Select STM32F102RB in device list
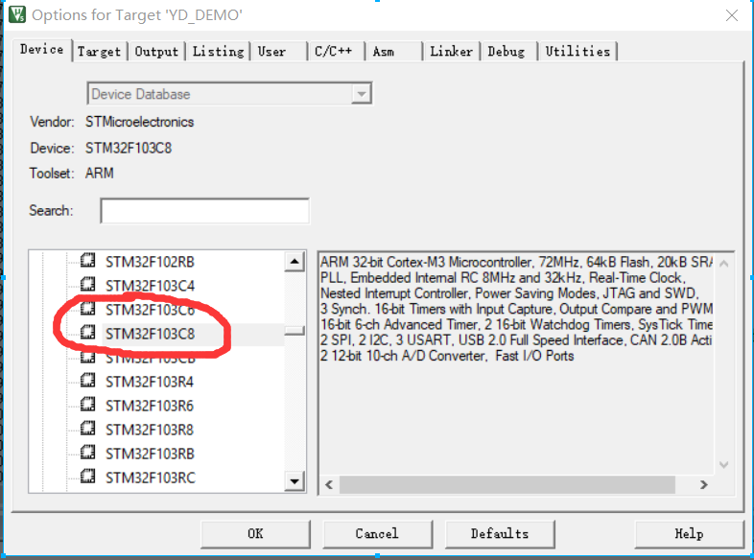 150,262
